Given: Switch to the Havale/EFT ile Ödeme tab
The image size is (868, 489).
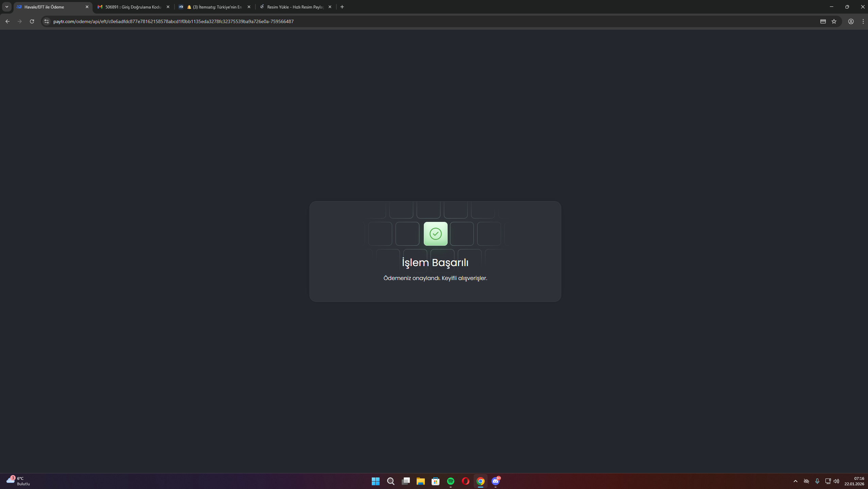Looking at the screenshot, I should pos(53,7).
